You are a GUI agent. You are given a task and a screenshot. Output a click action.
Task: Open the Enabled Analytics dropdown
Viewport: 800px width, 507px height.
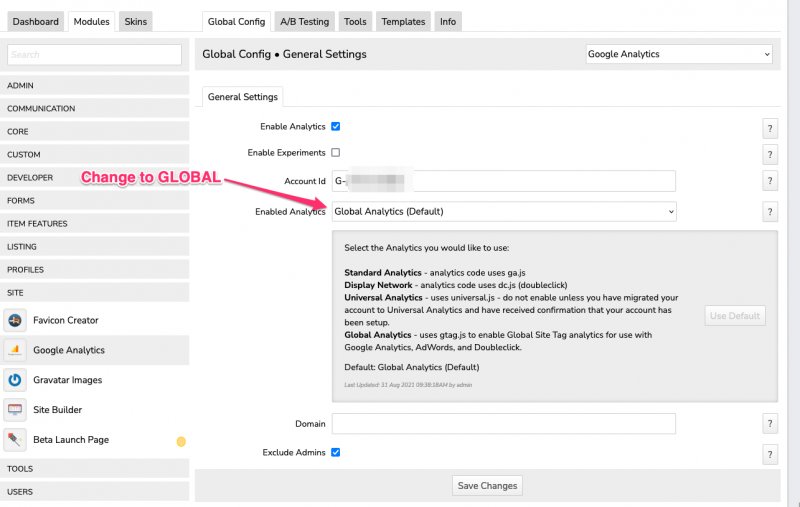[x=504, y=212]
